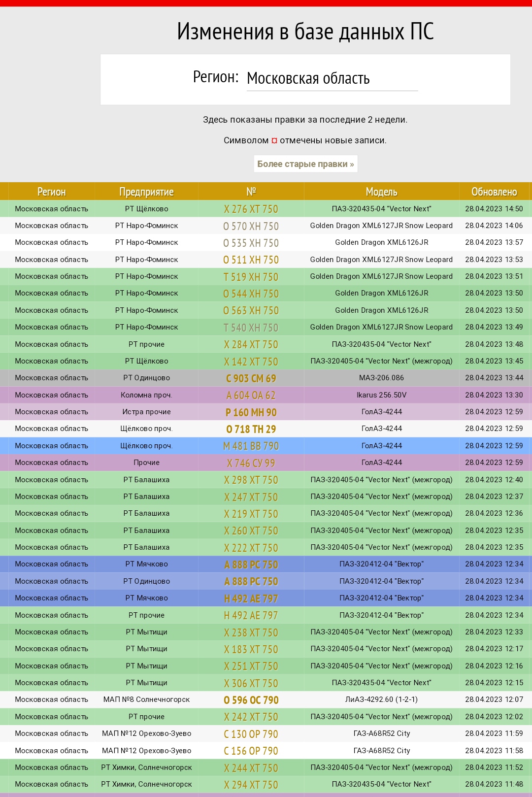Click the Модель column header
The height and width of the screenshot is (797, 532).
(381, 192)
